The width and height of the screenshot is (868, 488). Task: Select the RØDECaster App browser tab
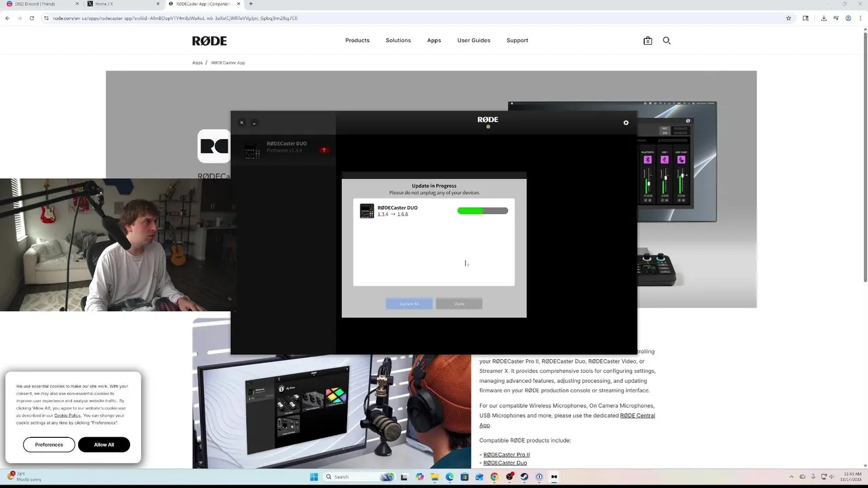click(203, 4)
